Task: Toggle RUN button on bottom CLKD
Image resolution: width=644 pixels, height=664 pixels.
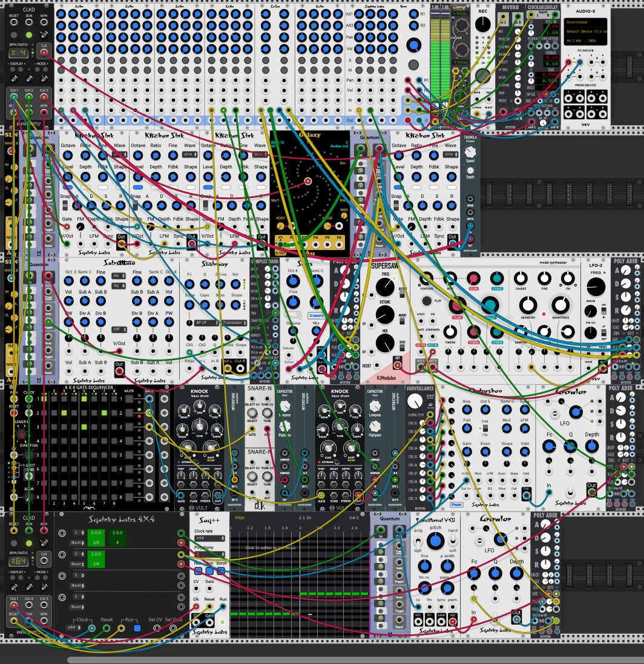Action: (x=29, y=543)
